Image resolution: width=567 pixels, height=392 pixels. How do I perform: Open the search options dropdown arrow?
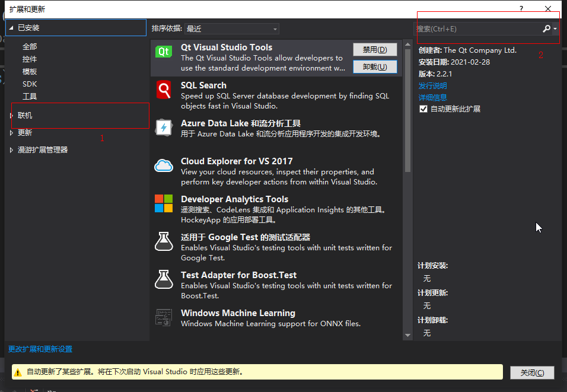click(555, 28)
